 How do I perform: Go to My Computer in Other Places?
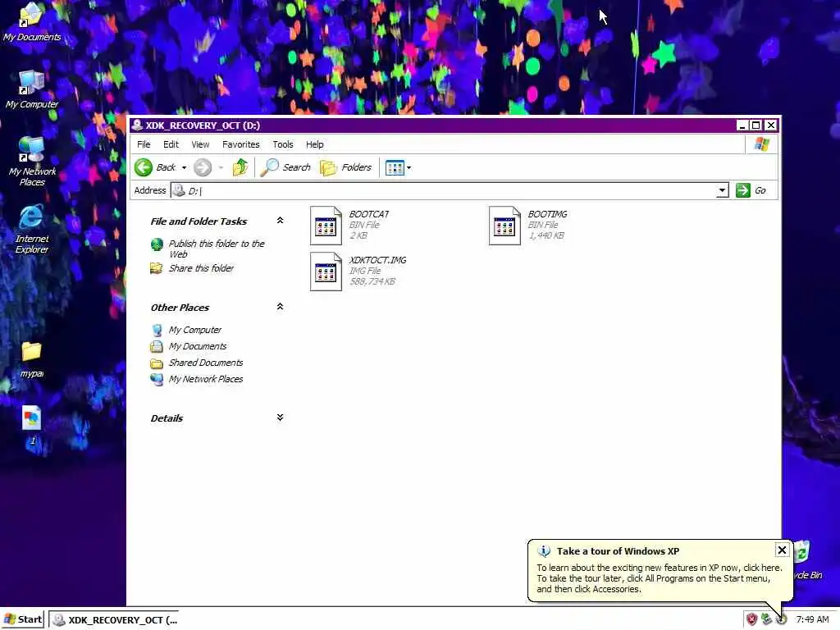tap(195, 330)
